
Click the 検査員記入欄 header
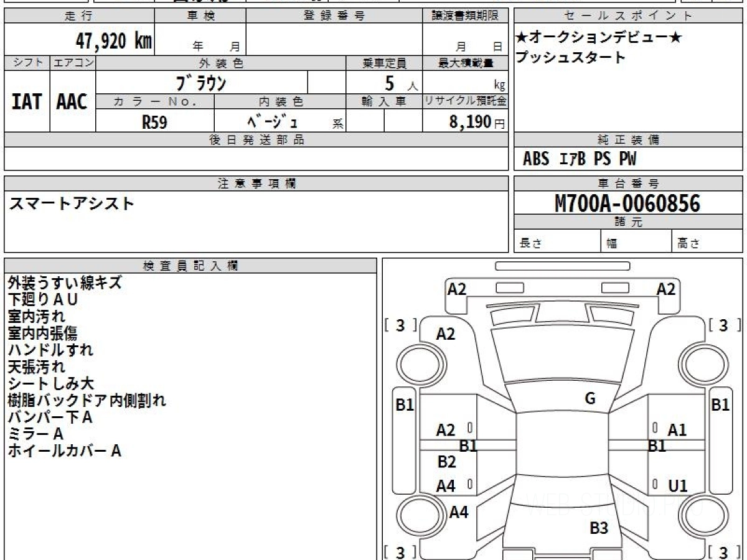tap(190, 266)
